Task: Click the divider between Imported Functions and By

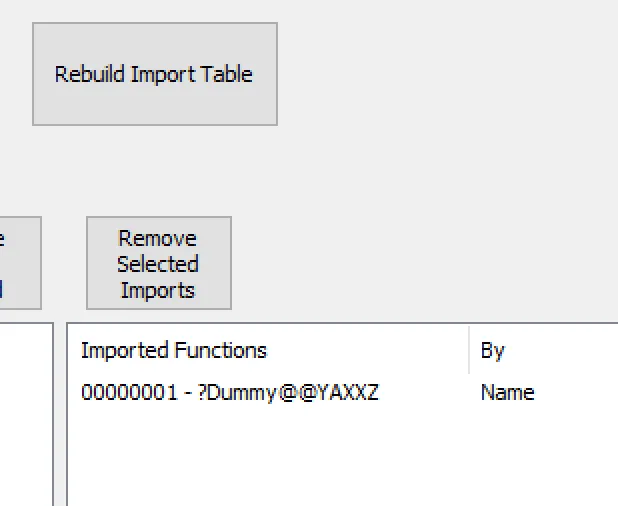Action: 469,350
